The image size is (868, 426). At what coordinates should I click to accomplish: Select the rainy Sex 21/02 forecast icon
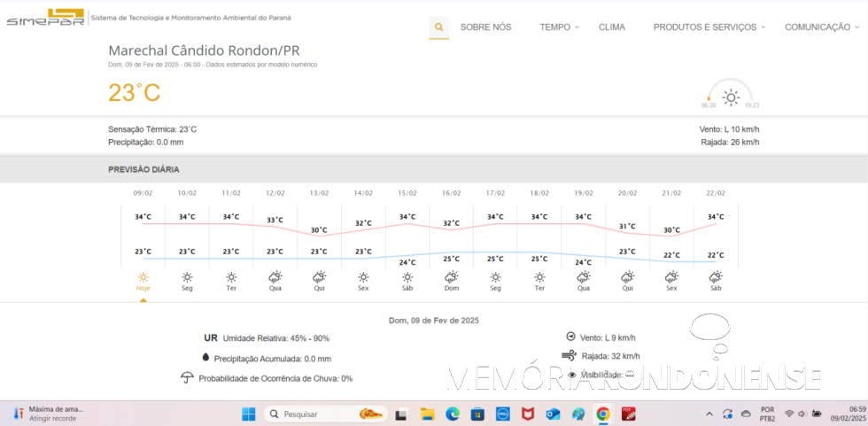point(671,277)
